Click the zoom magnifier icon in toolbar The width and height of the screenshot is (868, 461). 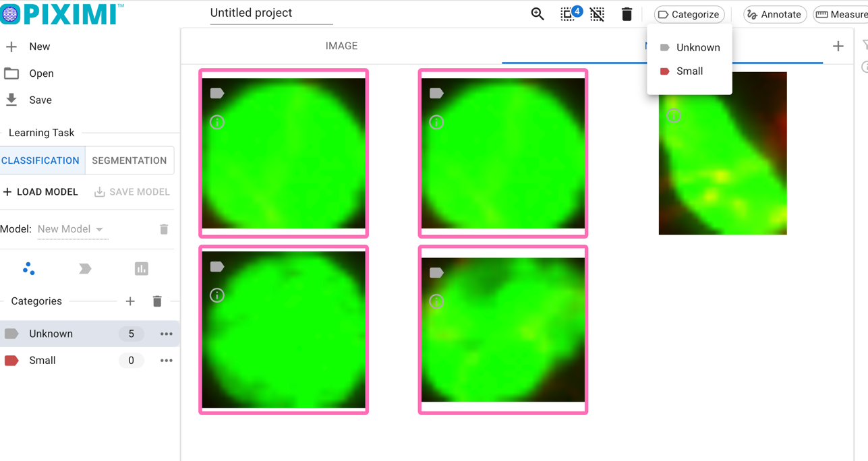pyautogui.click(x=538, y=14)
